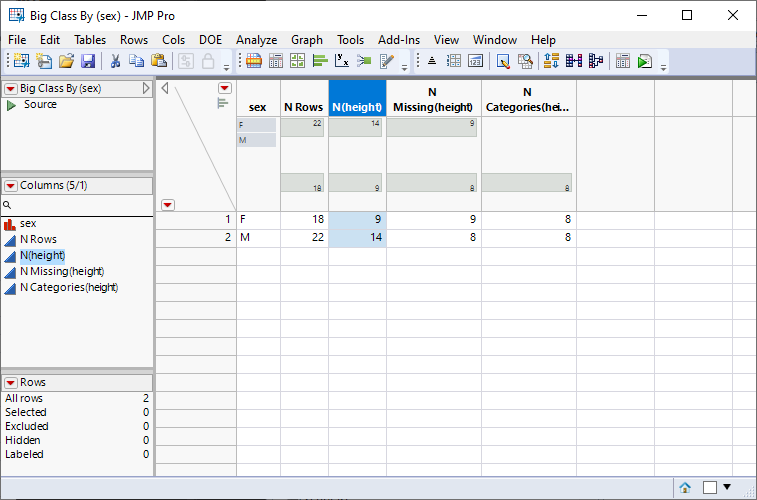Select the N(height) column header
This screenshot has height=500, width=757.
[x=357, y=98]
